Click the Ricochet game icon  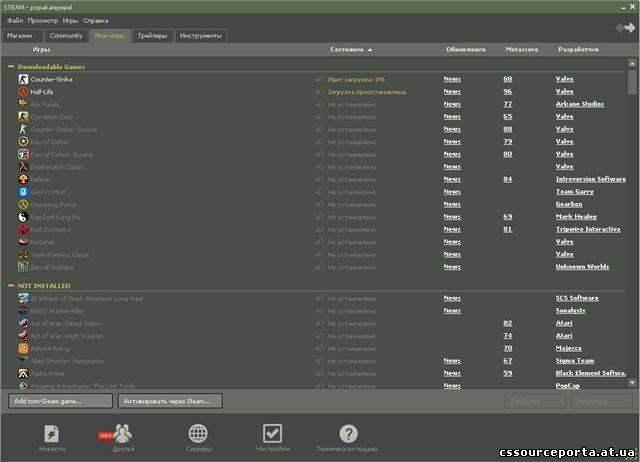[x=23, y=242]
